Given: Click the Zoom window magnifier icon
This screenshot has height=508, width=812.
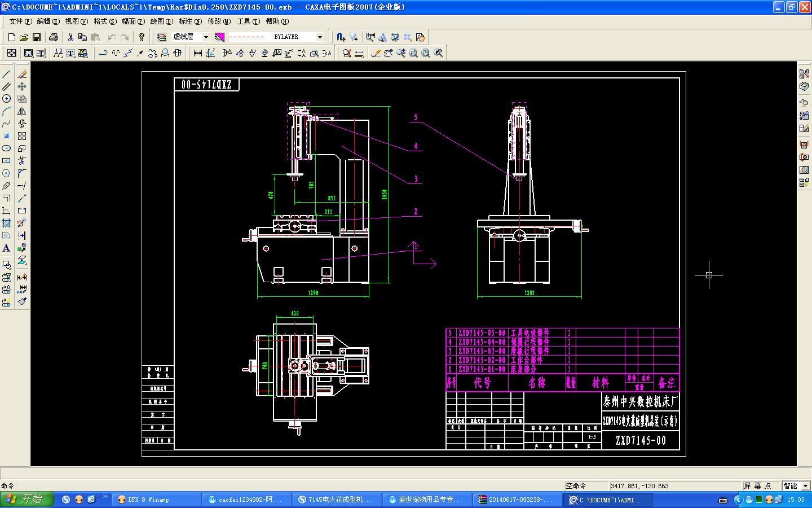Looking at the screenshot, I should 413,52.
